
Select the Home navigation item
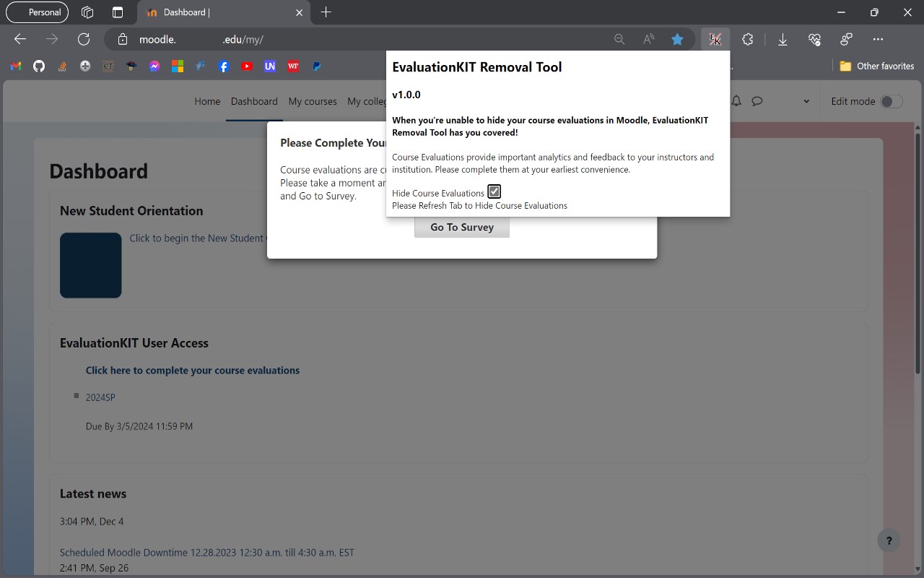[207, 101]
